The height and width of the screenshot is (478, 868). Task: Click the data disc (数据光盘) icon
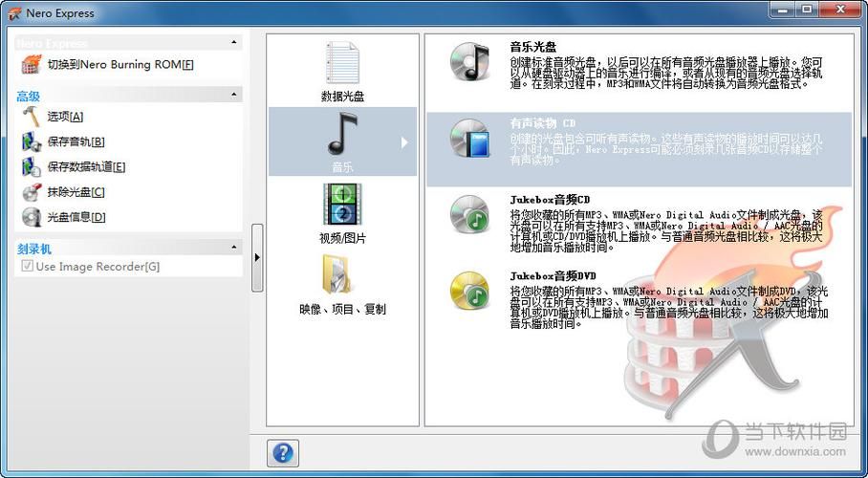pyautogui.click(x=342, y=64)
